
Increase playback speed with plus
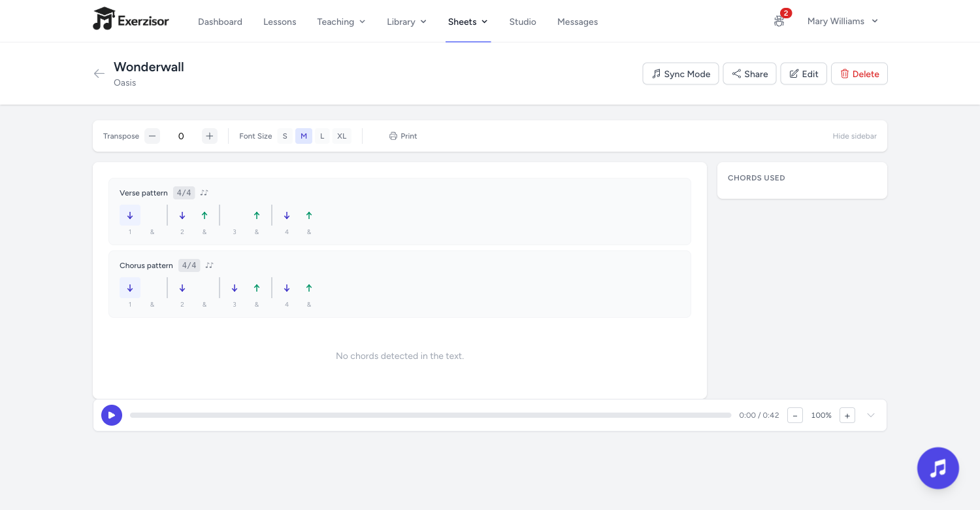(847, 415)
